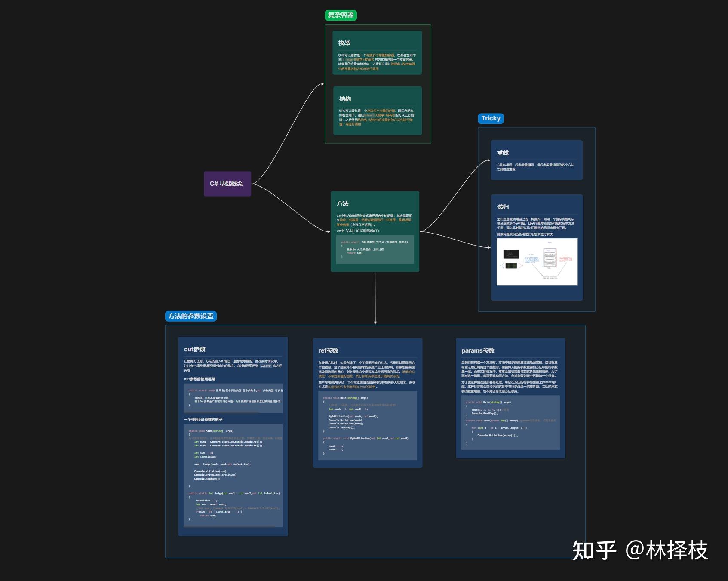728x581 pixels.
Task: Click the Judge method code in out参数 card
Action: click(234, 505)
